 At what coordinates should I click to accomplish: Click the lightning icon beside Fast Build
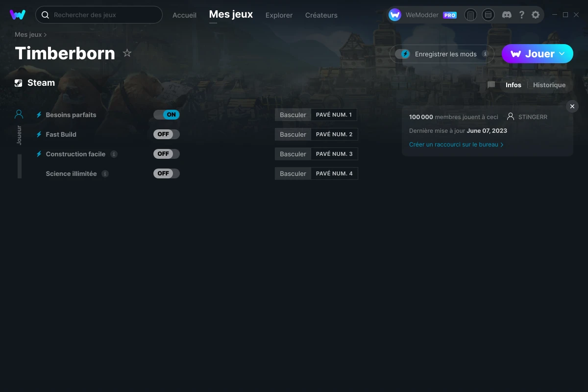(39, 134)
